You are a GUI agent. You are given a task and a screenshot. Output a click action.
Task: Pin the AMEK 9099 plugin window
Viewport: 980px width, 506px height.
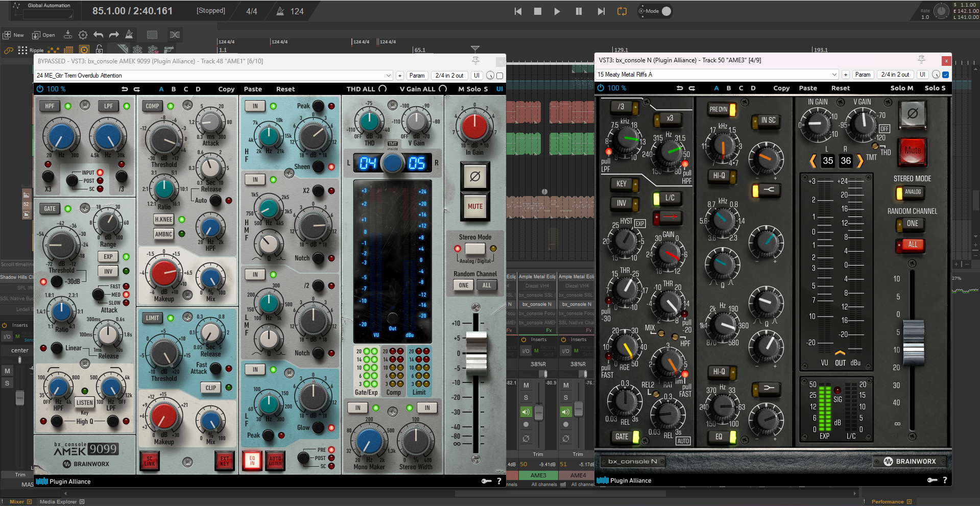475,61
